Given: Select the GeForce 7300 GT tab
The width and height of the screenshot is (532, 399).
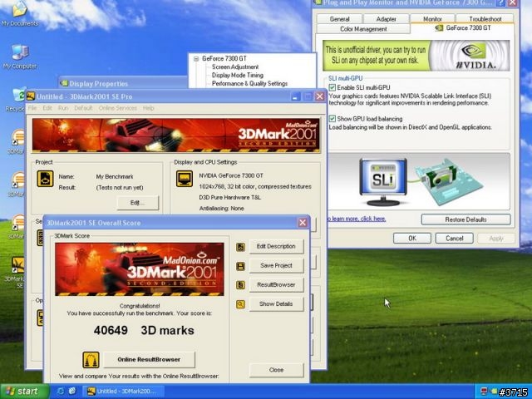Looking at the screenshot, I should tap(463, 27).
